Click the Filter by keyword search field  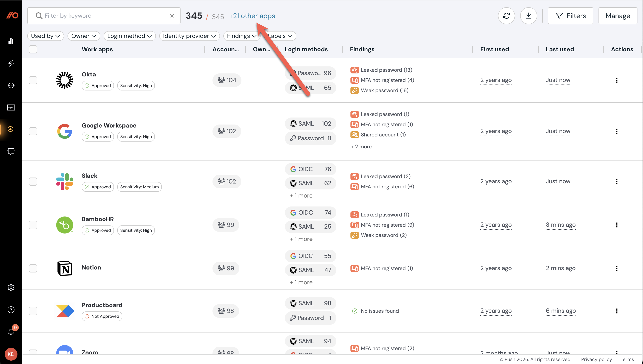(x=104, y=16)
